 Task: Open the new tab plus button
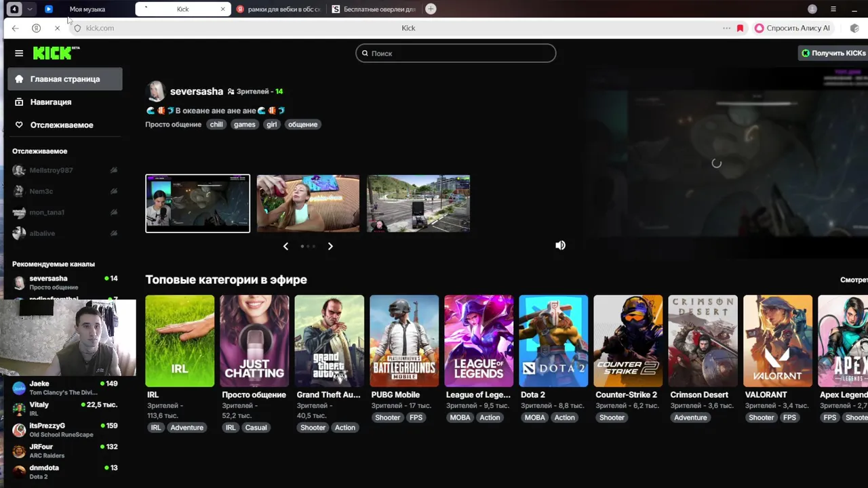(x=431, y=9)
